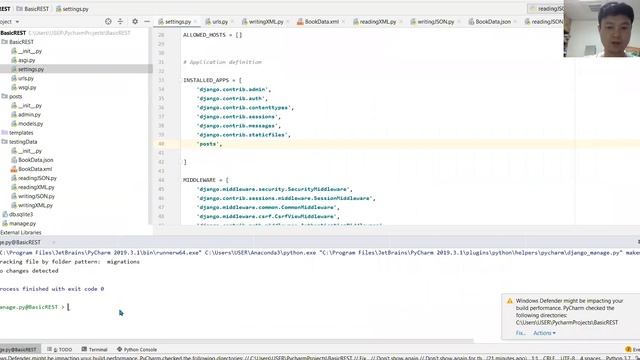Open Actions dropdown in Defender notification

click(544, 333)
